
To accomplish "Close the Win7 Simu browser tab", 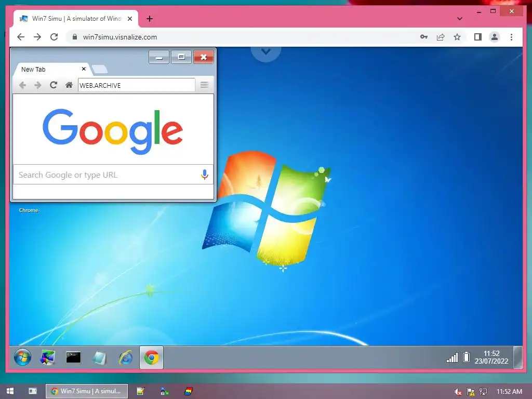I will 129,19.
